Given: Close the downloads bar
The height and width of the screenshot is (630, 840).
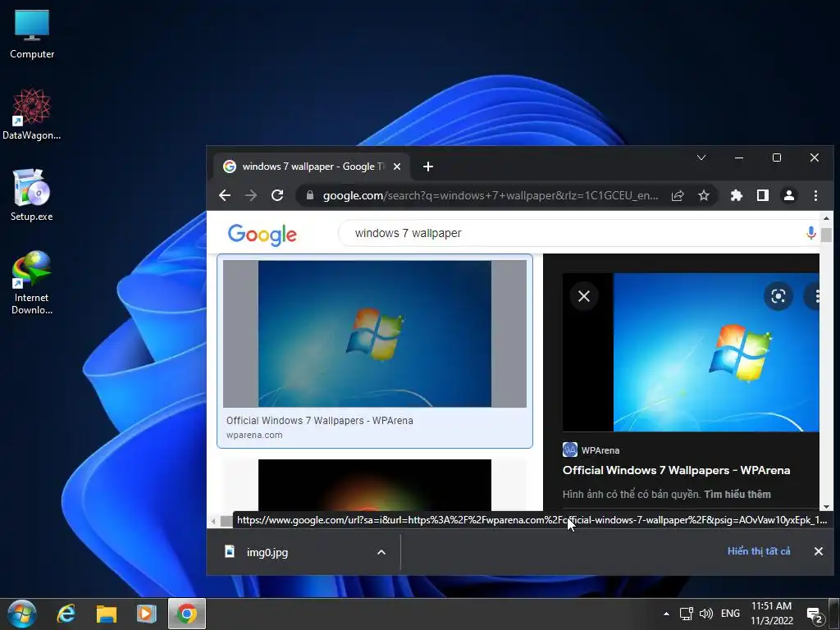Looking at the screenshot, I should [x=819, y=551].
